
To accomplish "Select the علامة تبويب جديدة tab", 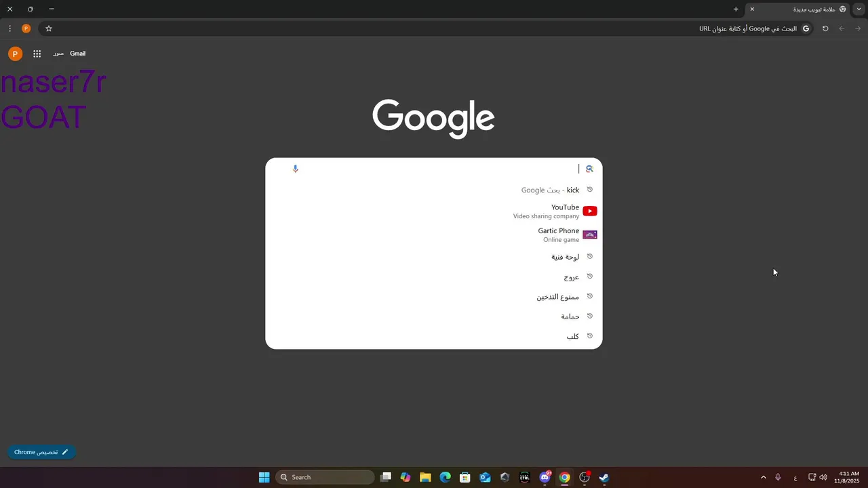I will 798,9.
